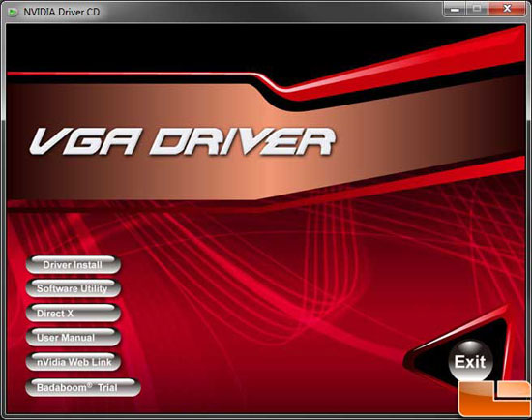
Task: Open the User Manual
Action: click(x=74, y=337)
